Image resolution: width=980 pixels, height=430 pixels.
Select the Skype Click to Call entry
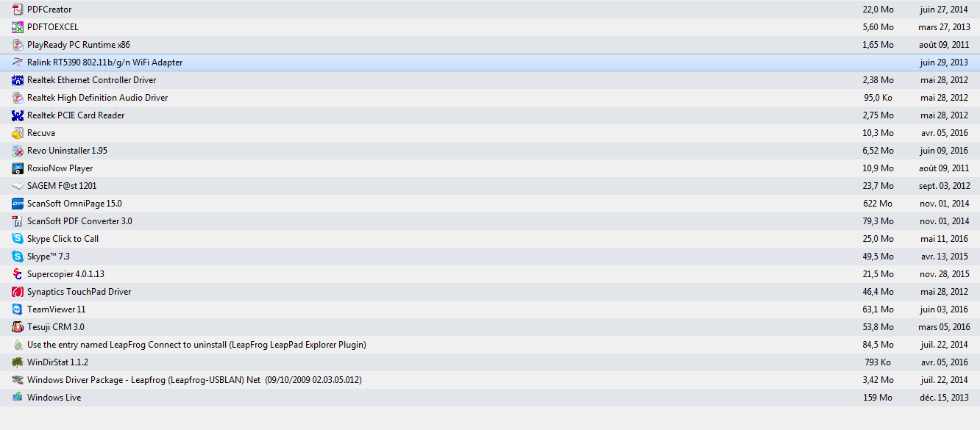63,239
